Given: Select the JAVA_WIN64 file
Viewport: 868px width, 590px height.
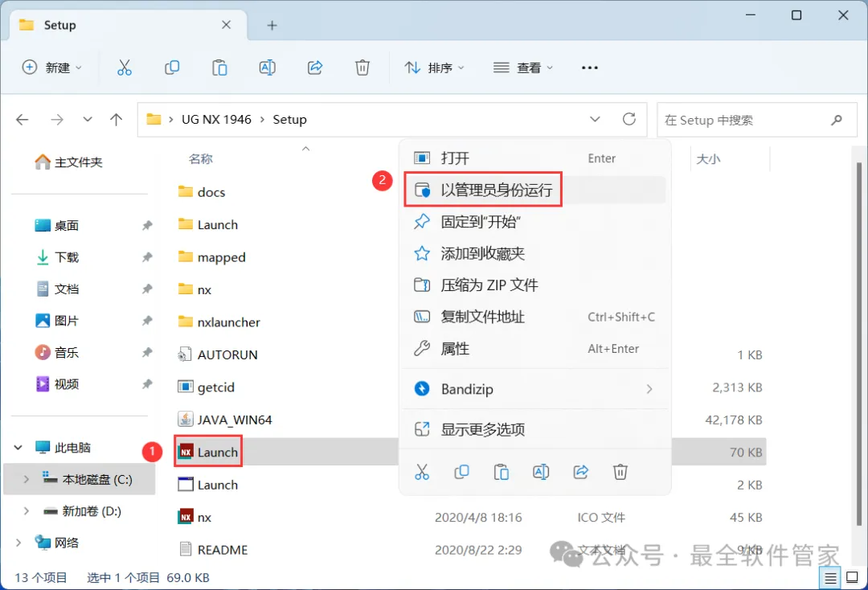Looking at the screenshot, I should [x=235, y=420].
